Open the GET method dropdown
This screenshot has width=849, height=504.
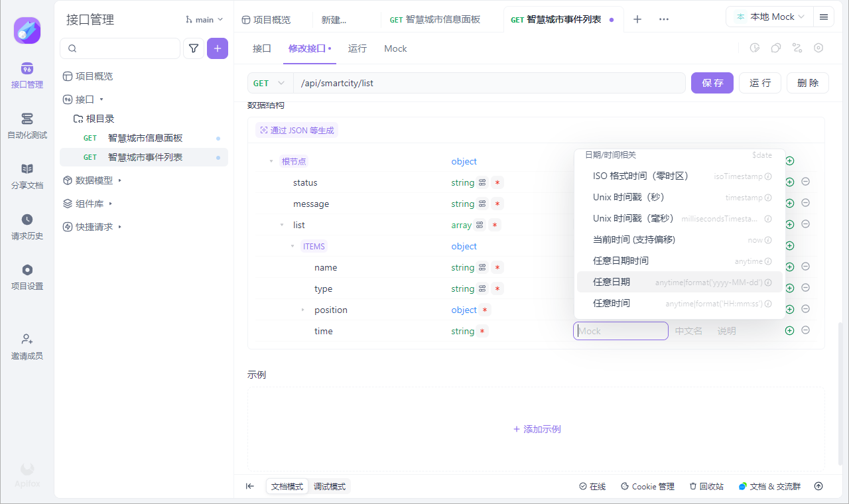[x=270, y=83]
